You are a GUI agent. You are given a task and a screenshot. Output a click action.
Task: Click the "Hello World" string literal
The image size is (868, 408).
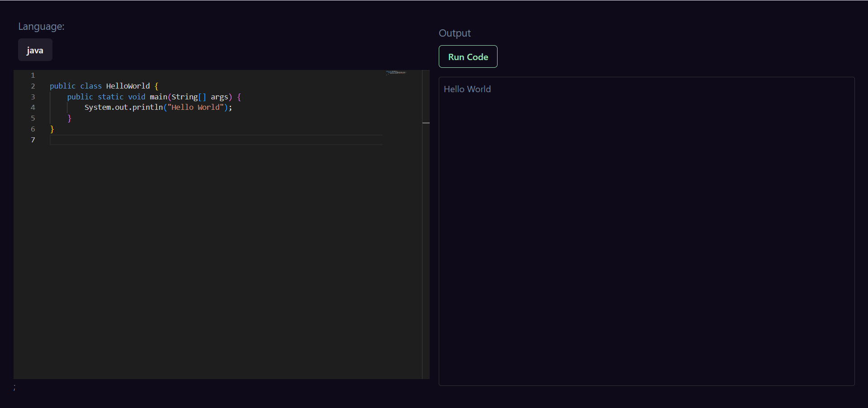pos(195,108)
